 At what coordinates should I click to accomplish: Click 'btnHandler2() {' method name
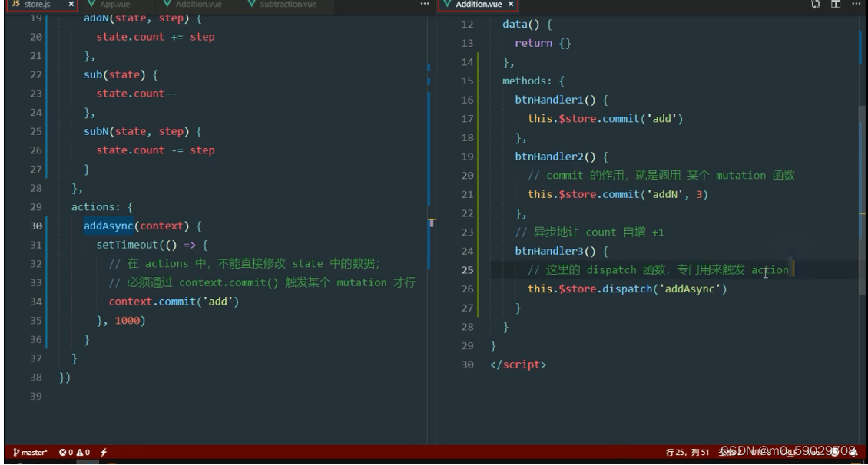pyautogui.click(x=562, y=157)
